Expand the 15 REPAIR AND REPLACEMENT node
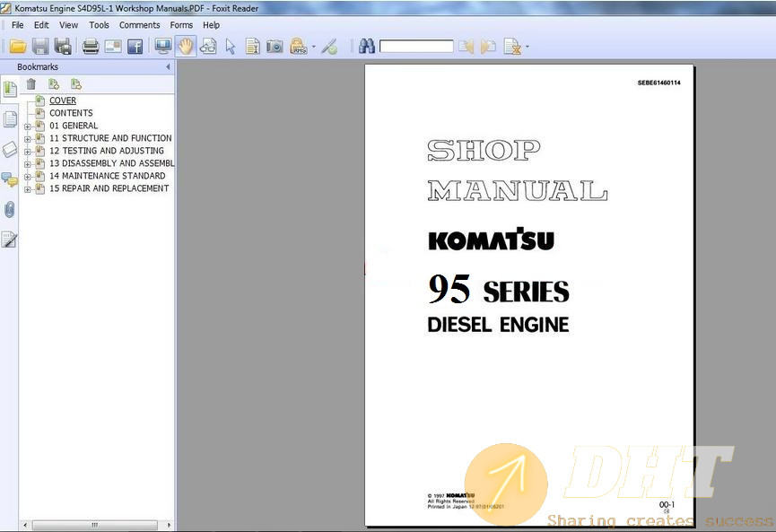 point(28,189)
